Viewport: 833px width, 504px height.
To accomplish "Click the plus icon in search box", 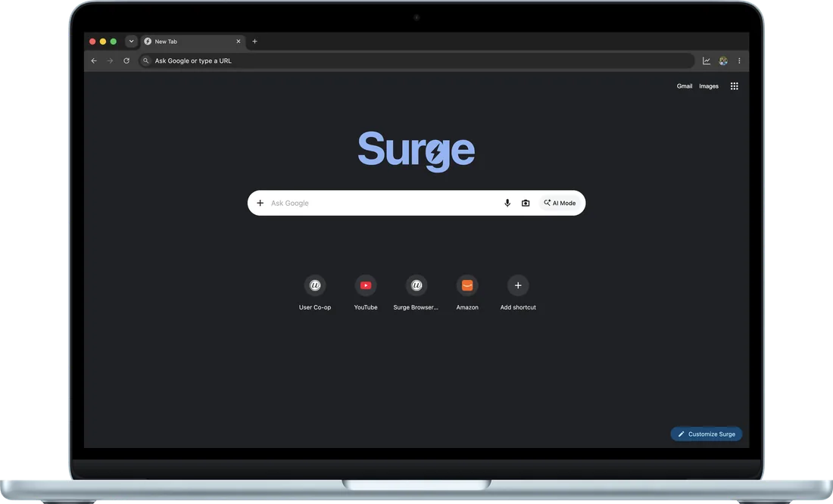I will 261,203.
